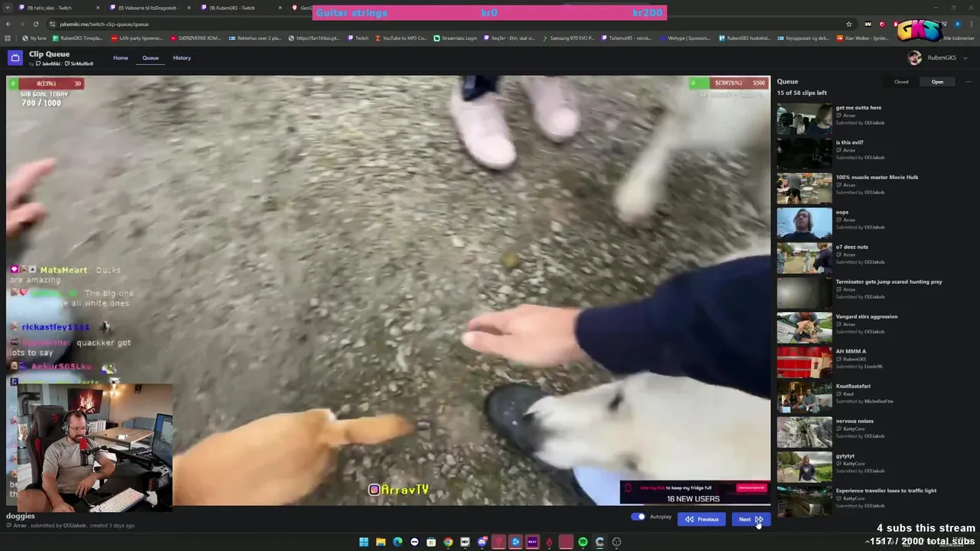Select 'Experience traveller loses to traffic light' clip
This screenshot has width=980, height=551.
[804, 502]
